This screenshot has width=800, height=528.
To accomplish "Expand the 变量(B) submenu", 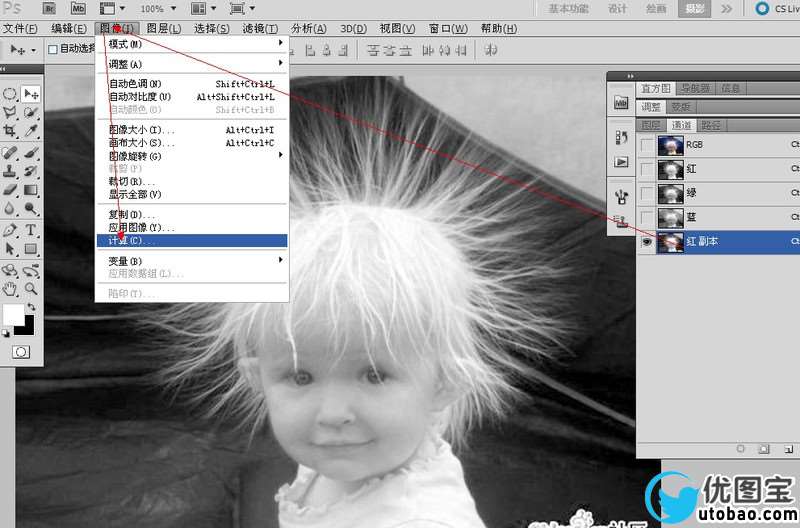I will point(192,261).
